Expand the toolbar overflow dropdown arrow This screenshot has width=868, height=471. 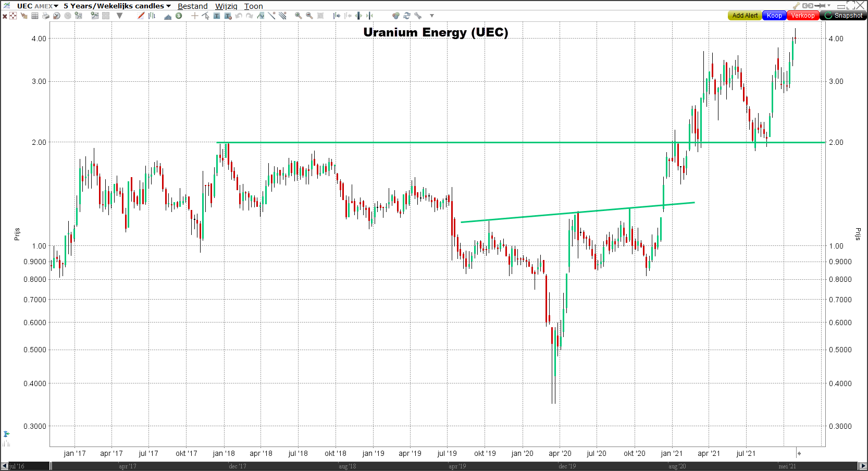click(x=432, y=16)
